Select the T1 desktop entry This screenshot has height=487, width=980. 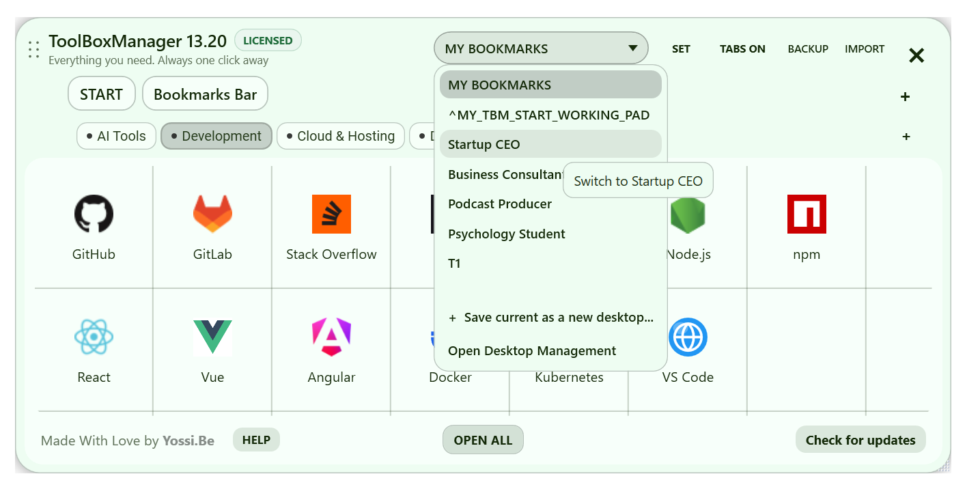[550, 263]
